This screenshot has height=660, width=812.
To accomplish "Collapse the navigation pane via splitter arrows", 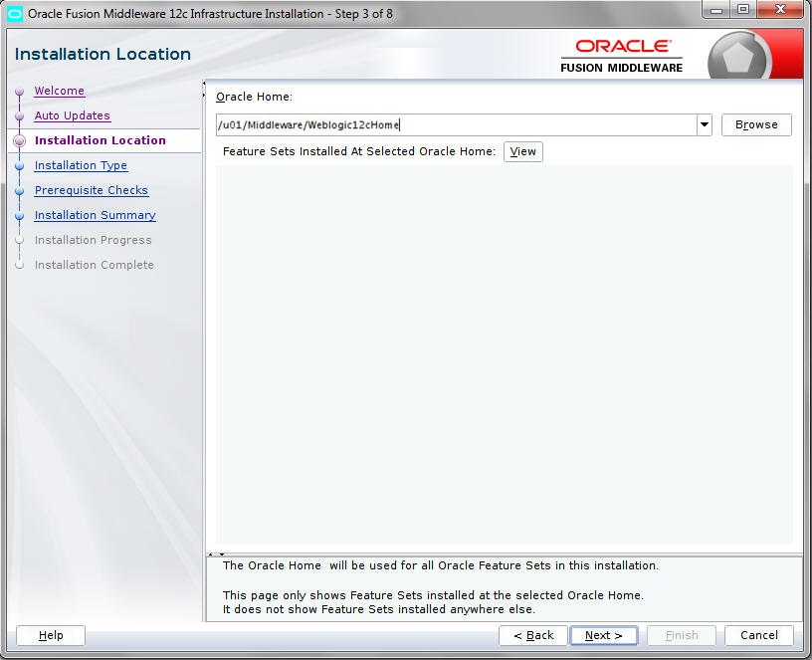I will (204, 90).
